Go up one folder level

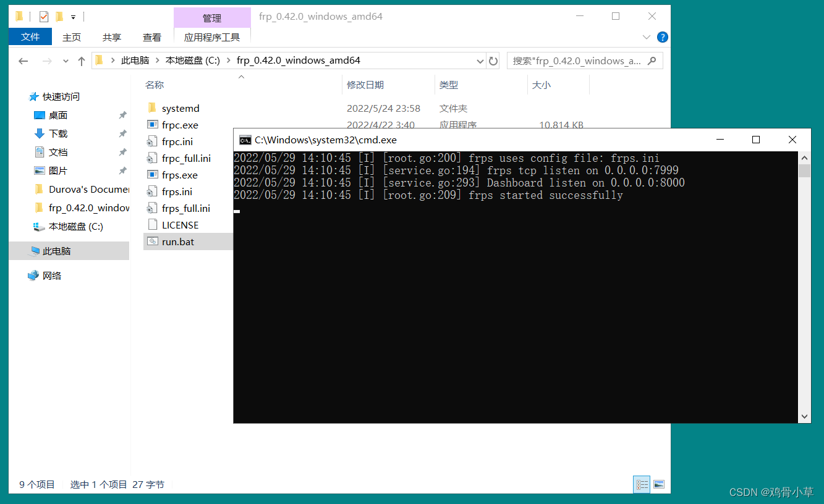pos(82,61)
